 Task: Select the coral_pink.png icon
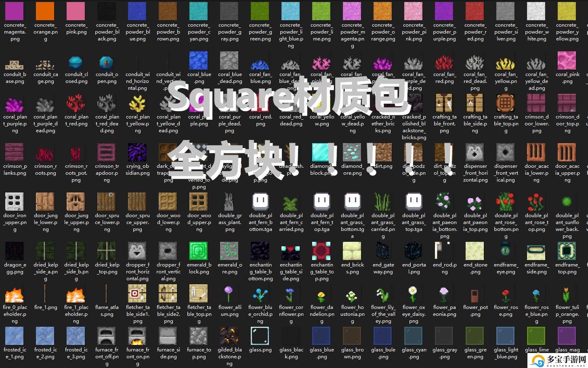[x=567, y=60]
